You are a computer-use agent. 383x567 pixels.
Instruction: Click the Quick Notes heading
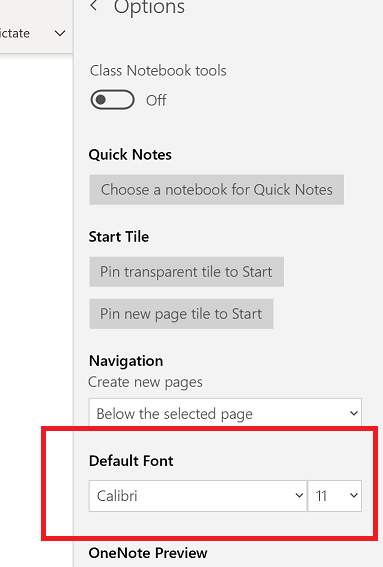click(130, 155)
